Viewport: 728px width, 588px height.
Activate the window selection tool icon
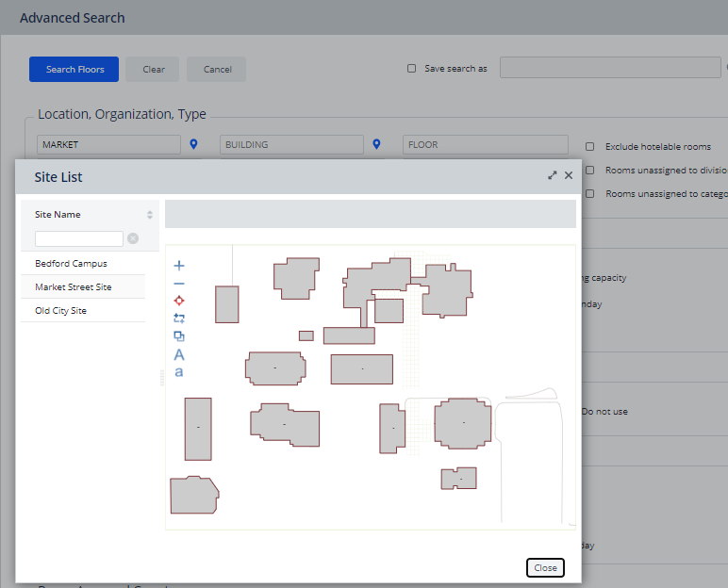tap(179, 318)
